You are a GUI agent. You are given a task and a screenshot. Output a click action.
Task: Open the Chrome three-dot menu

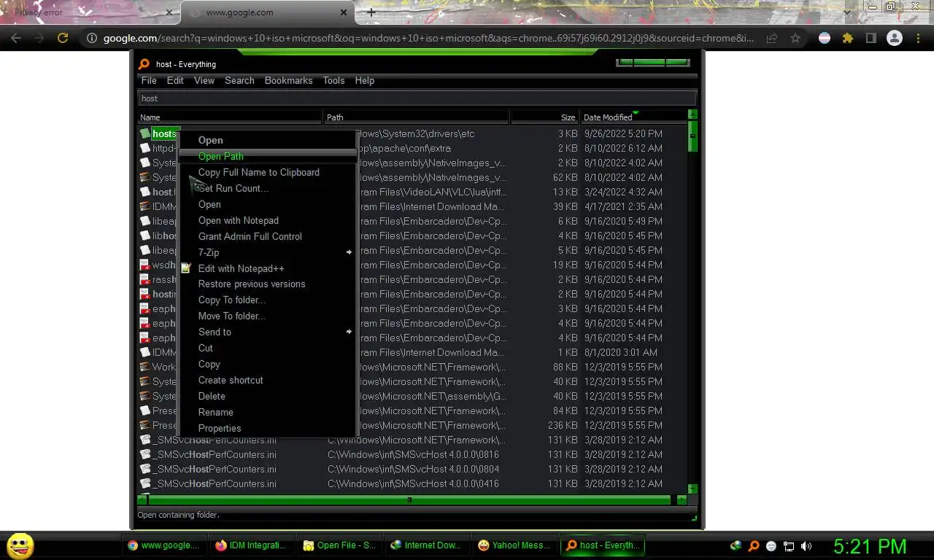pyautogui.click(x=918, y=38)
